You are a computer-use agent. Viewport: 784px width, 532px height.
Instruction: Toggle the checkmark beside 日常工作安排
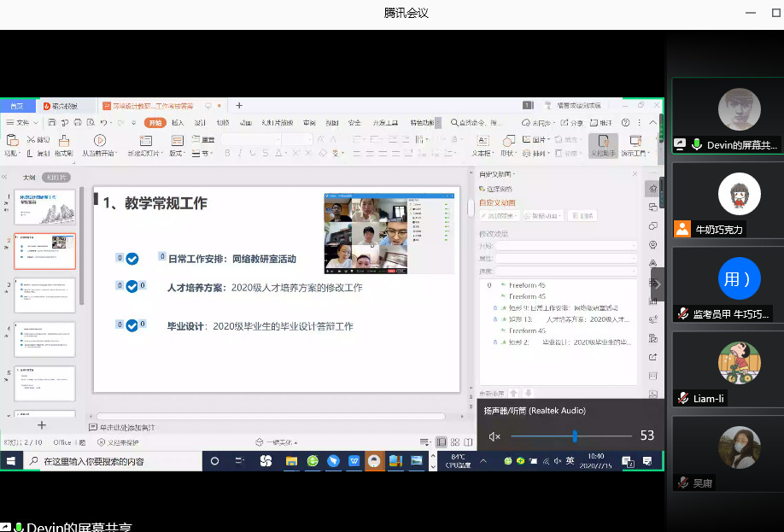pyautogui.click(x=132, y=258)
